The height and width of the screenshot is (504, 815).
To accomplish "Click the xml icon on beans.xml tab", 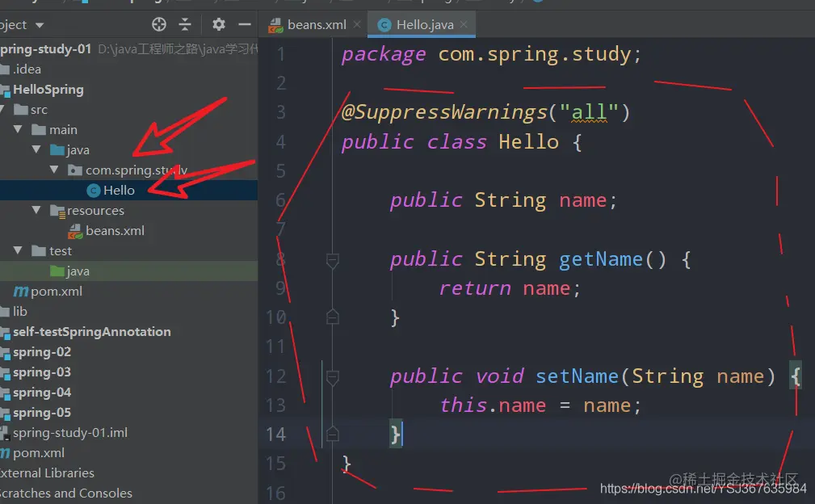I will tap(276, 25).
